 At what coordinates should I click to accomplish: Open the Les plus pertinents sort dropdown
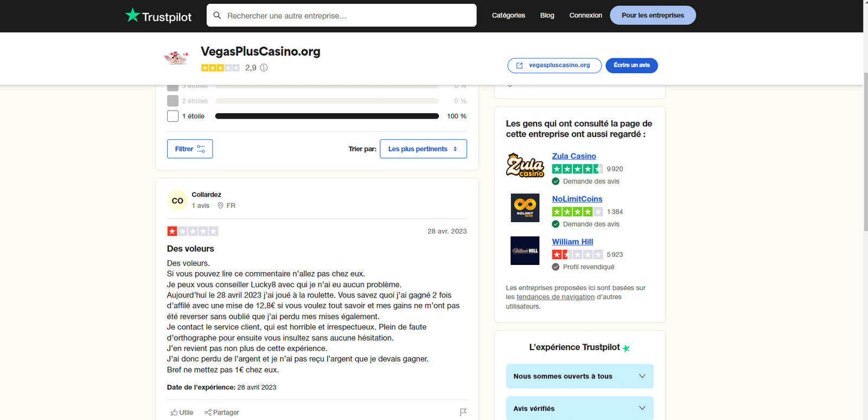423,149
